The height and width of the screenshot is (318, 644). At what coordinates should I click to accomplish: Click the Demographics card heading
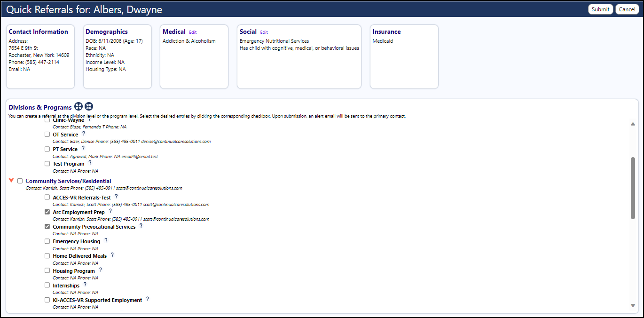tap(107, 32)
